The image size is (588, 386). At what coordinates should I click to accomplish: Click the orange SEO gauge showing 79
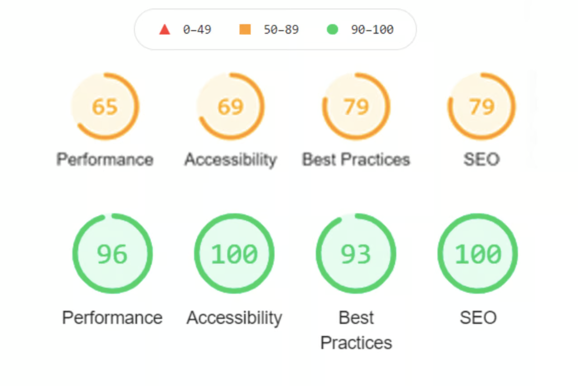point(482,107)
